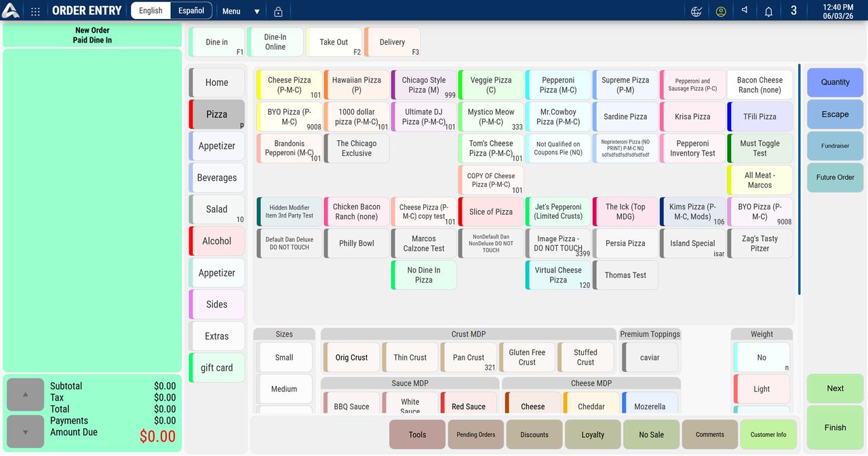Choose the caviar premium topping
This screenshot has height=456, width=868.
(x=650, y=357)
